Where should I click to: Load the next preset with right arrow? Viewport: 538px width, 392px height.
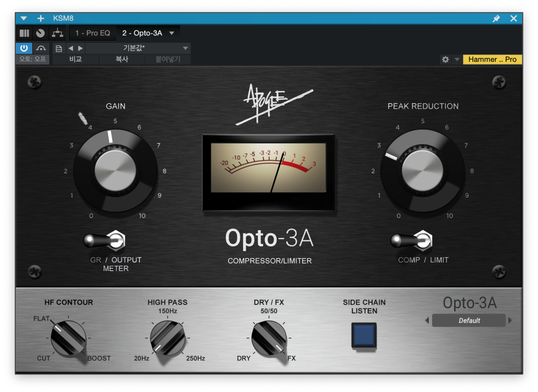coord(80,48)
